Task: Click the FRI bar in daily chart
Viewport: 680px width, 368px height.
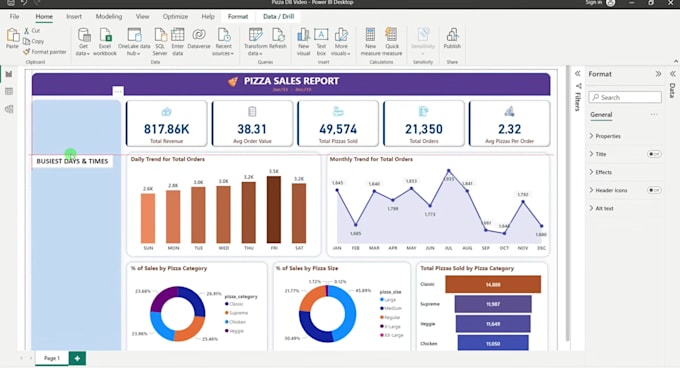Action: [274, 209]
